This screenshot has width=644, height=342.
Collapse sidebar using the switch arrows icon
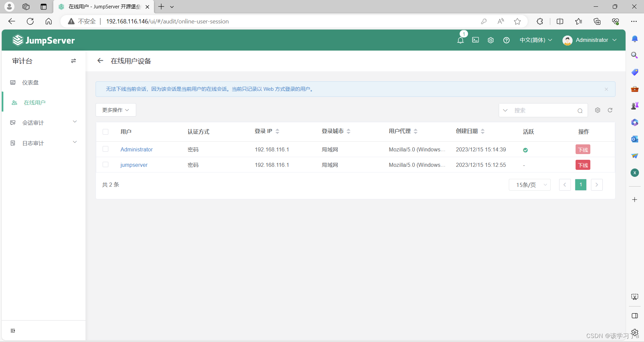point(73,61)
